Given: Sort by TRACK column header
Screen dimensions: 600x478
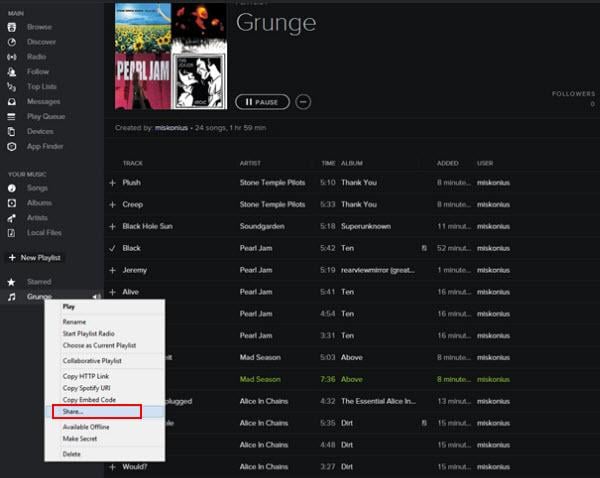Looking at the screenshot, I should [133, 163].
